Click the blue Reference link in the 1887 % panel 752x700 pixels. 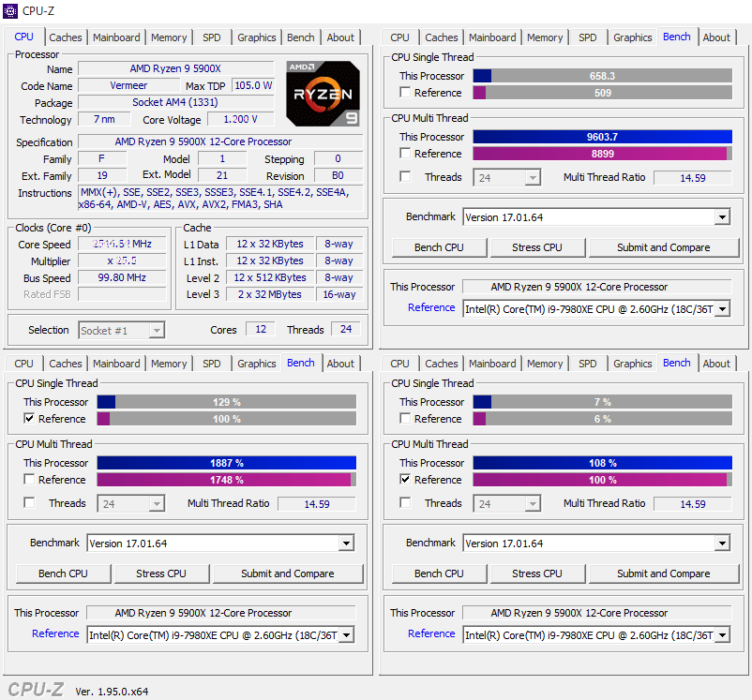55,633
